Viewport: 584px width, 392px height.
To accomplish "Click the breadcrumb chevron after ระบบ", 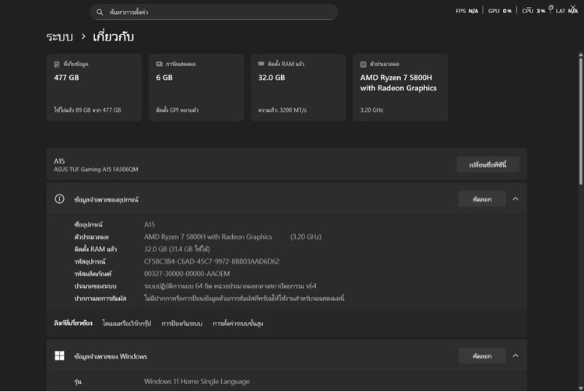I will click(83, 37).
